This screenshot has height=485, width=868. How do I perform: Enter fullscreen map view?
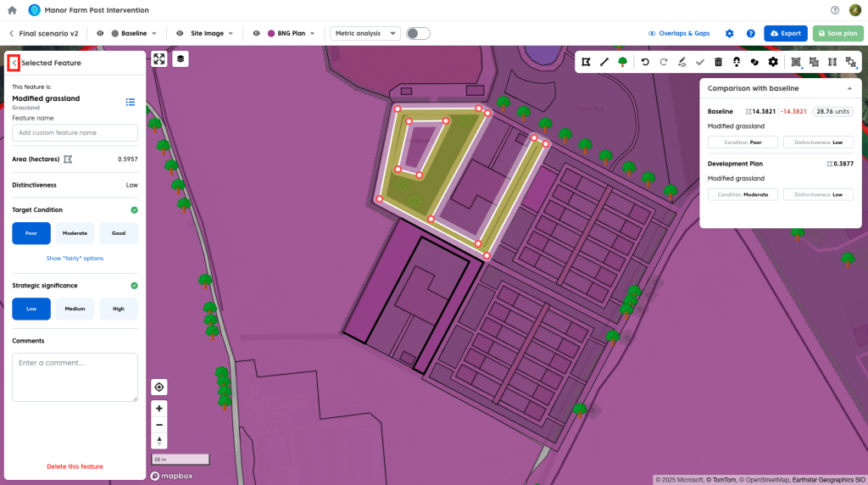tap(159, 59)
